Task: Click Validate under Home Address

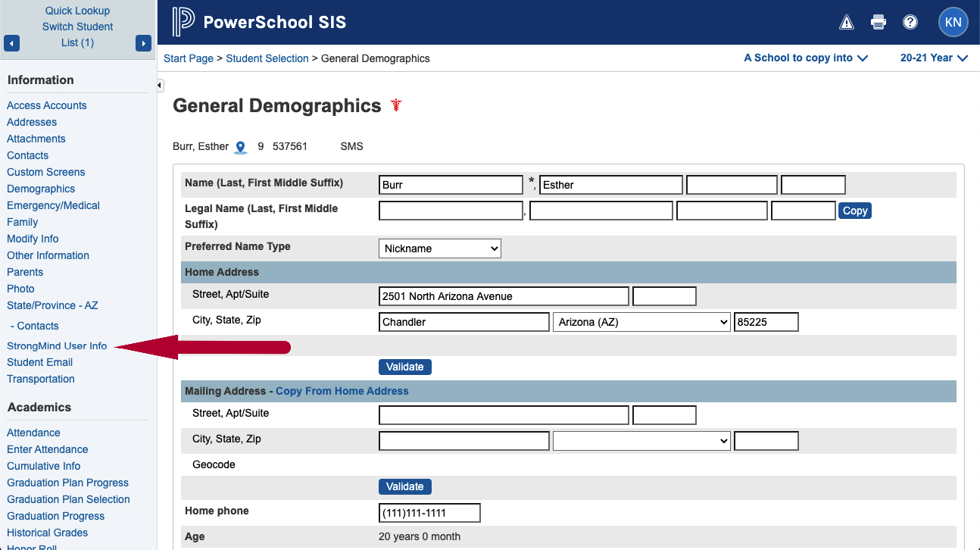Action: pyautogui.click(x=405, y=367)
